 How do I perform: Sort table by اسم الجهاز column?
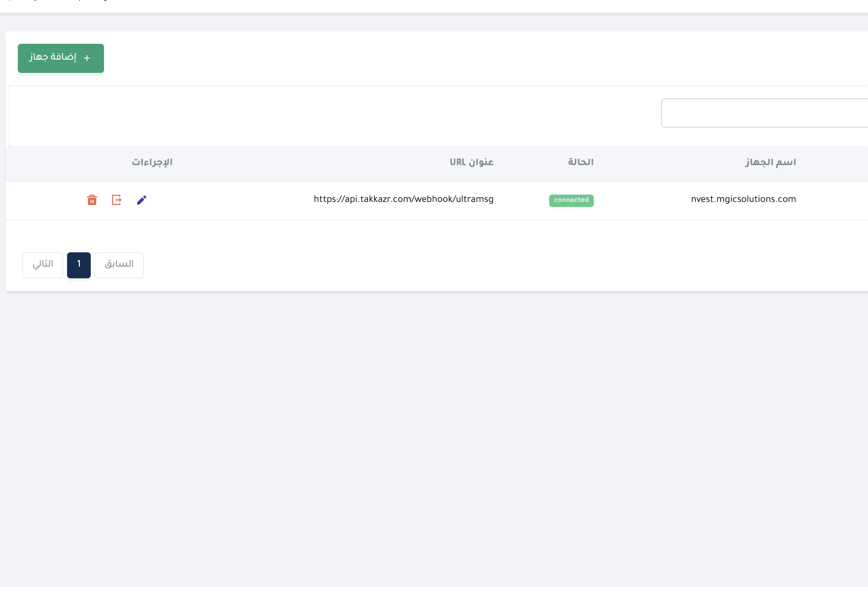click(769, 162)
